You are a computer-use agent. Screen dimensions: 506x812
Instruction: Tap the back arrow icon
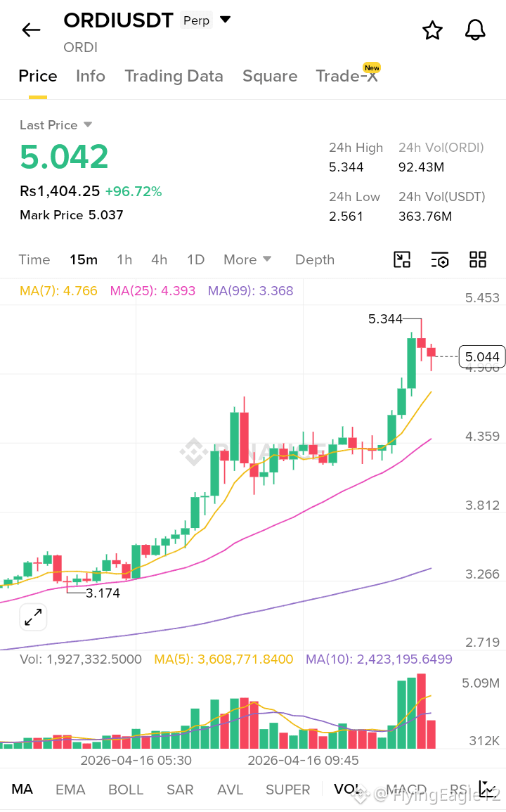coord(31,30)
